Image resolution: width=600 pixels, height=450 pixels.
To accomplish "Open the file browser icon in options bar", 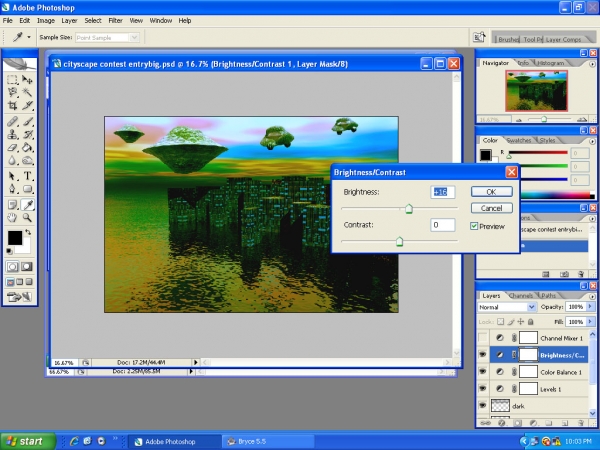I will [479, 37].
